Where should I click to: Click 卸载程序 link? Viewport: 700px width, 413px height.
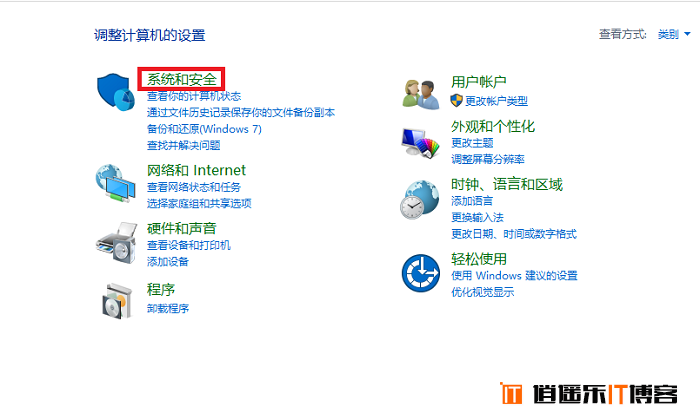point(168,308)
